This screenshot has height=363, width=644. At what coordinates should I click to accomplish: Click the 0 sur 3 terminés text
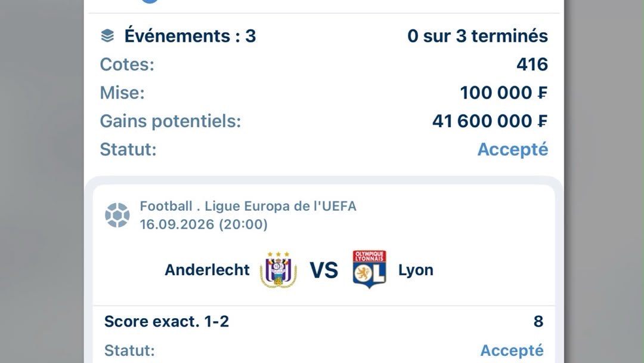[477, 36]
